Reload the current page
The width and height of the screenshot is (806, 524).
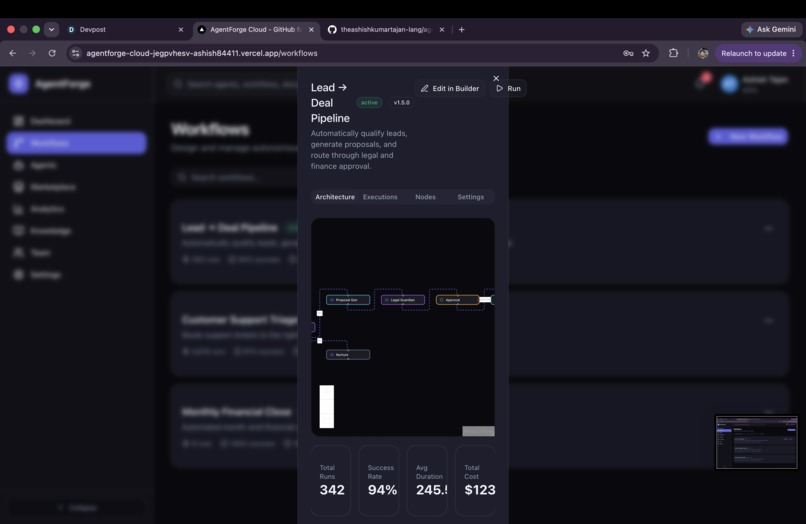click(x=52, y=53)
